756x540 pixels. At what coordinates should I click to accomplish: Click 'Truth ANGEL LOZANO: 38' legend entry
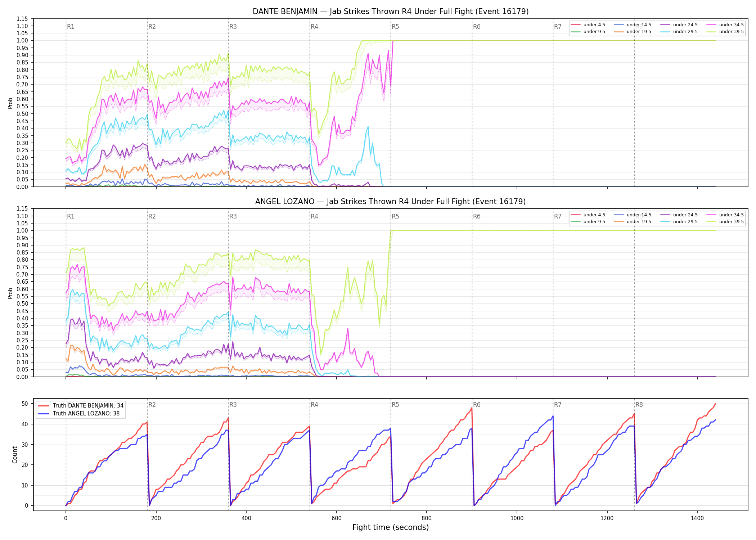point(78,414)
